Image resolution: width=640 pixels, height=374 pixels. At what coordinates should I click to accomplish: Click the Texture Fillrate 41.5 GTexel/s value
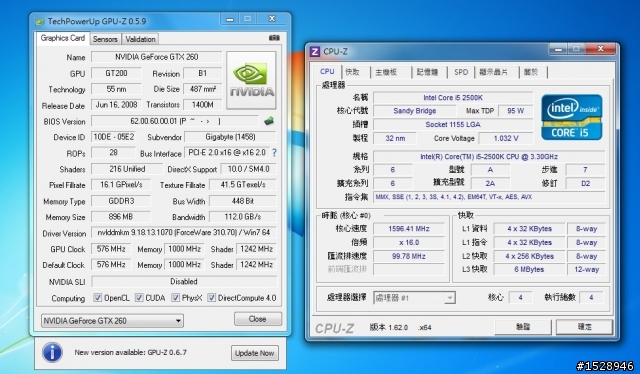242,185
